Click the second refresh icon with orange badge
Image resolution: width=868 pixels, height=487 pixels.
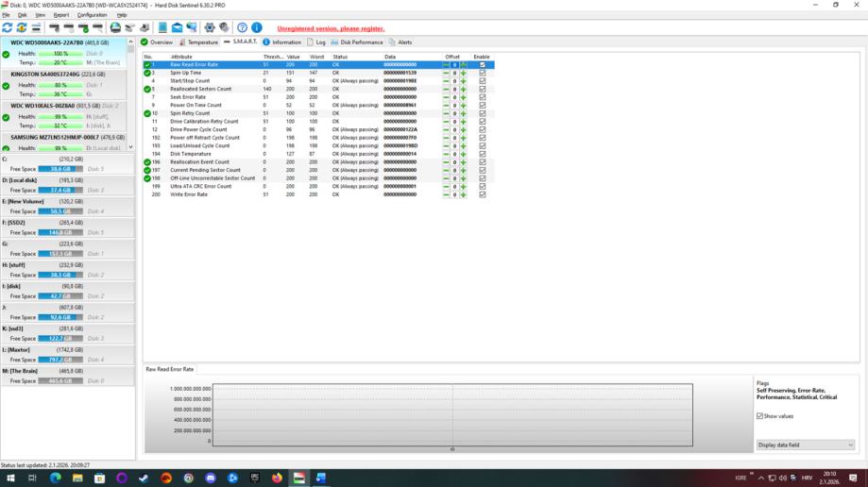[22, 27]
